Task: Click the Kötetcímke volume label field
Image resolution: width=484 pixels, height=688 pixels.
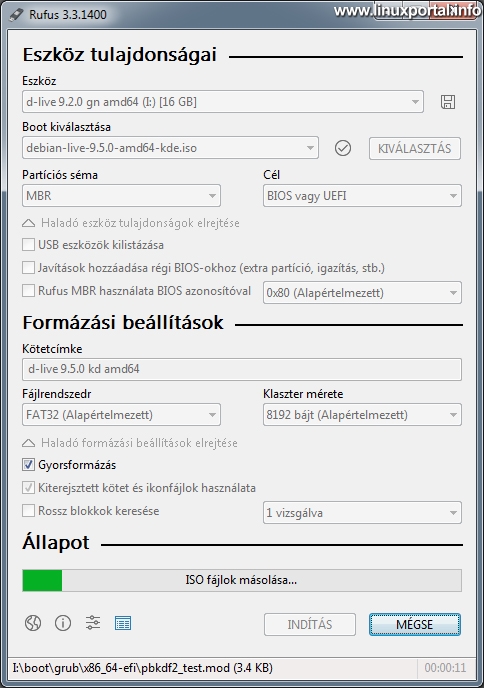Action: click(x=242, y=369)
